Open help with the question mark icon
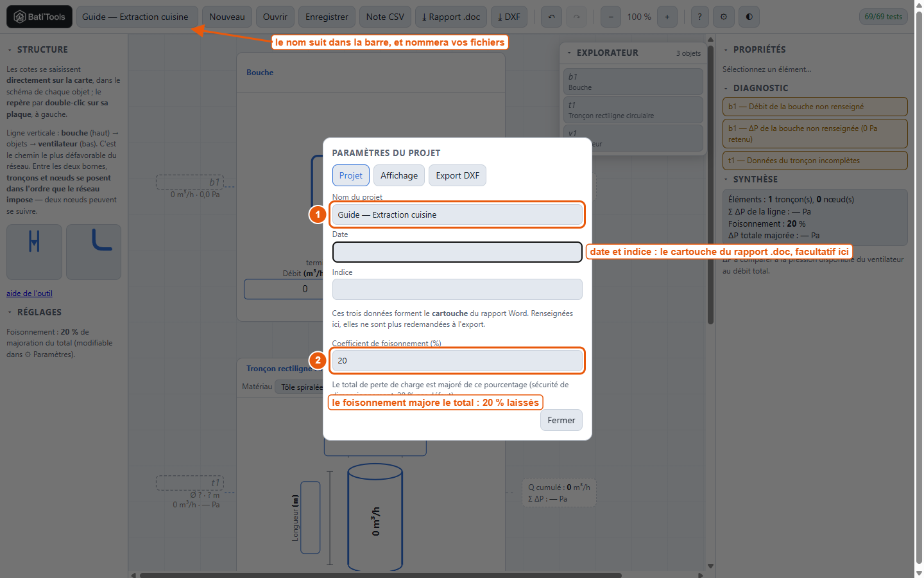 click(x=700, y=17)
